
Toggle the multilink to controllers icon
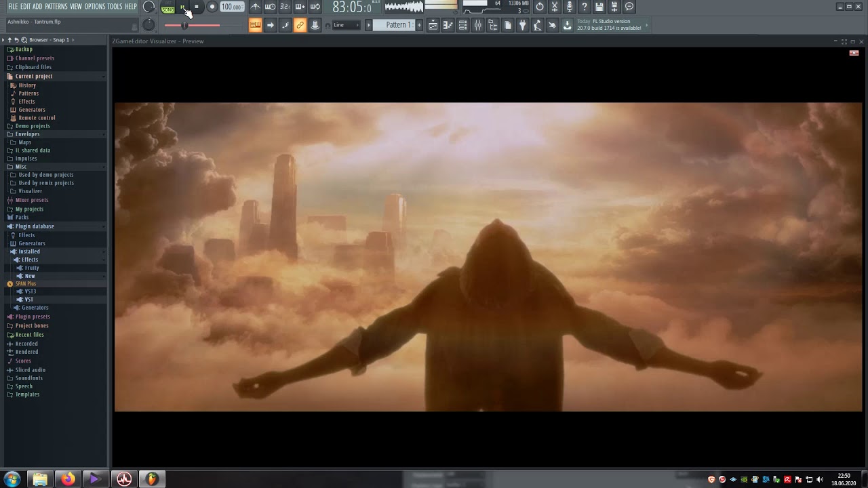point(300,25)
